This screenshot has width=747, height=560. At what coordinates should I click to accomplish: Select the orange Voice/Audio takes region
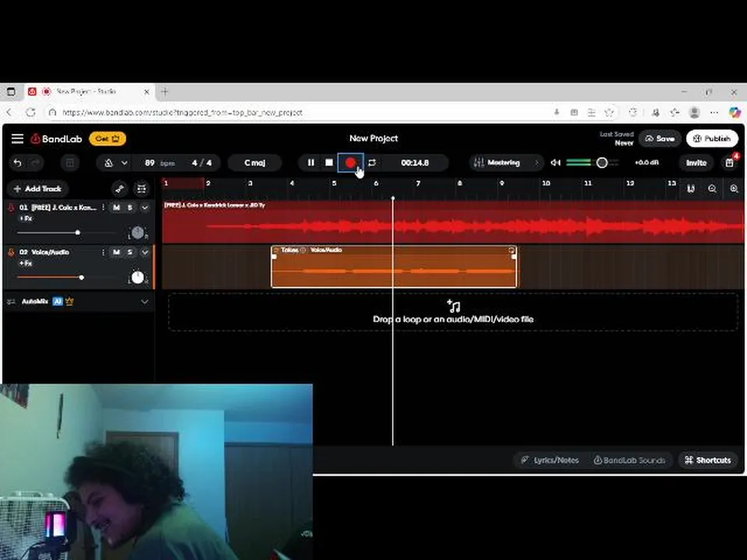pos(394,267)
